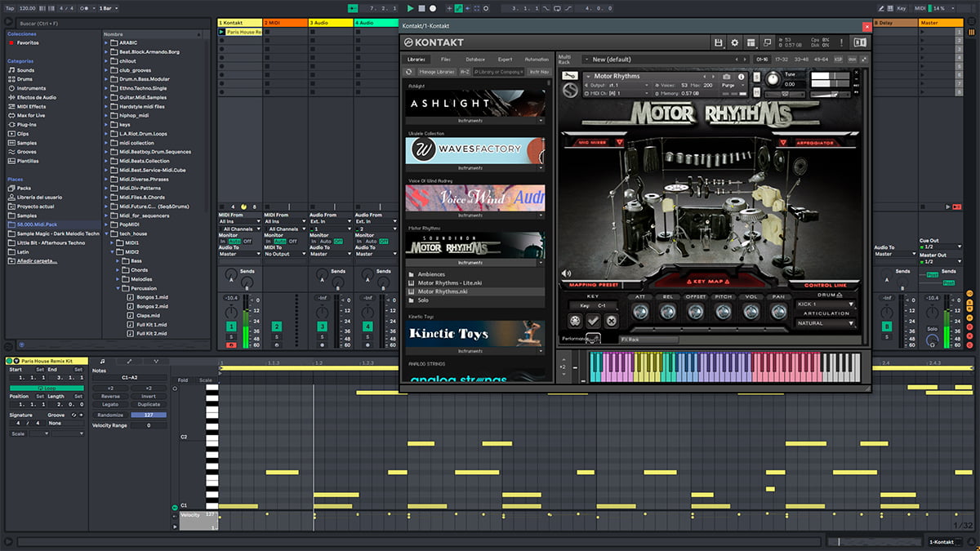This screenshot has width=980, height=551.
Task: Click the Legato button in Notes panel
Action: (110, 404)
